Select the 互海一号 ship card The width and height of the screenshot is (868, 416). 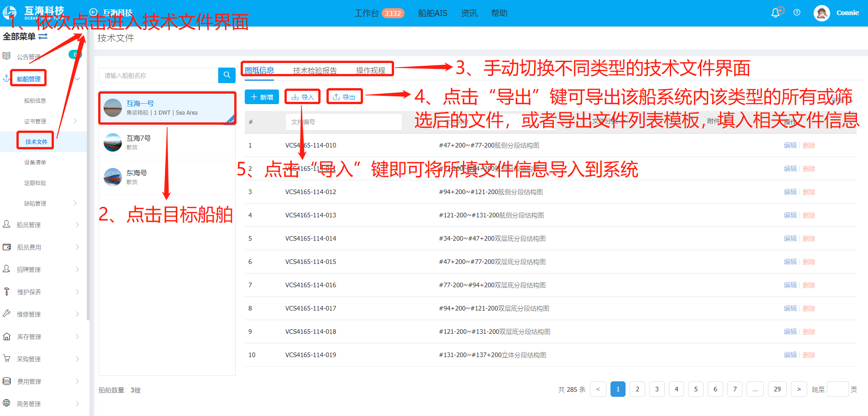tap(167, 108)
